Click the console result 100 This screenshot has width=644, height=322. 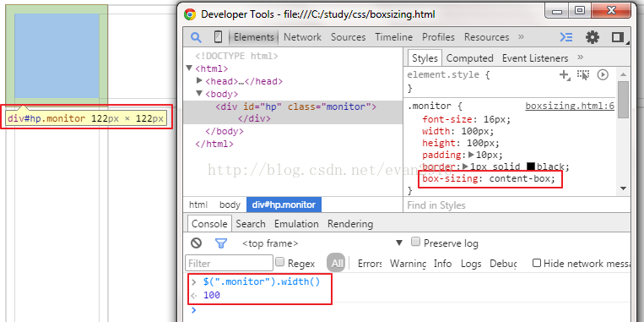212,295
